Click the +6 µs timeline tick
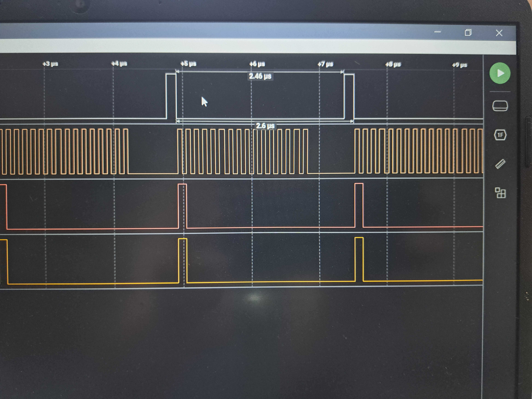This screenshot has height=399, width=532. pyautogui.click(x=257, y=64)
